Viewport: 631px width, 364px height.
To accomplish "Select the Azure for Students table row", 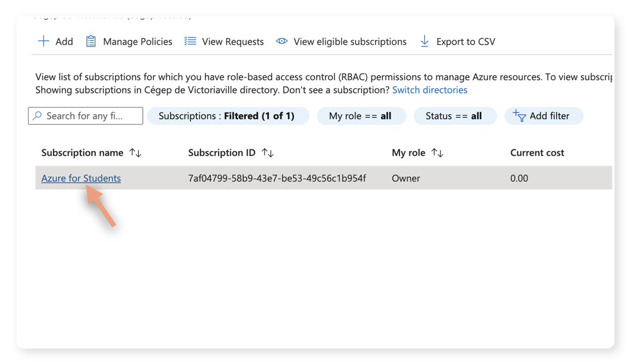I will click(327, 178).
